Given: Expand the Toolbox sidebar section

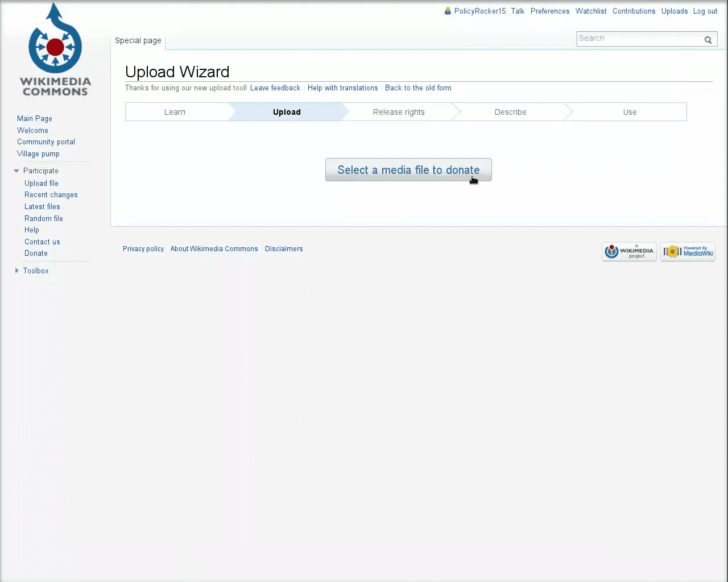Looking at the screenshot, I should [x=16, y=271].
